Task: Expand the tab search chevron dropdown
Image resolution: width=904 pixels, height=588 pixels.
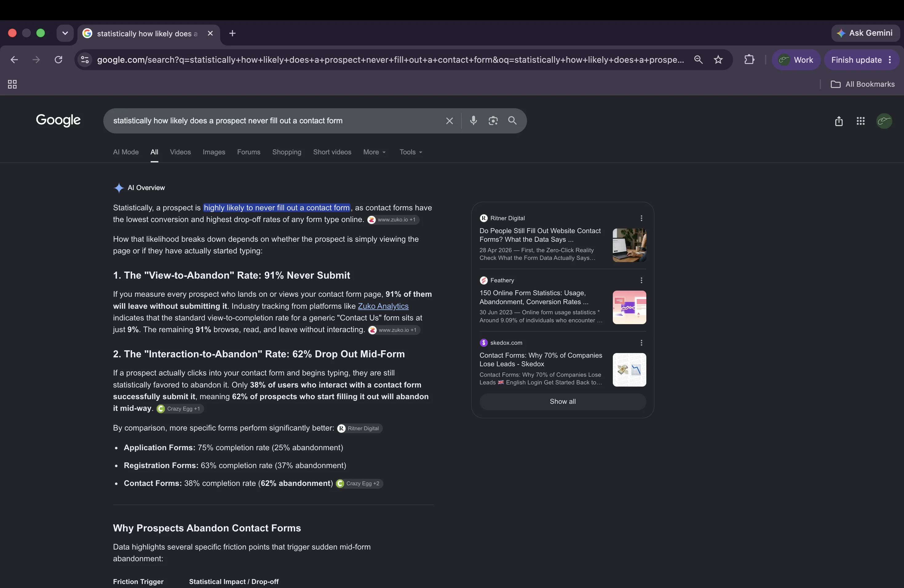Action: (x=65, y=34)
